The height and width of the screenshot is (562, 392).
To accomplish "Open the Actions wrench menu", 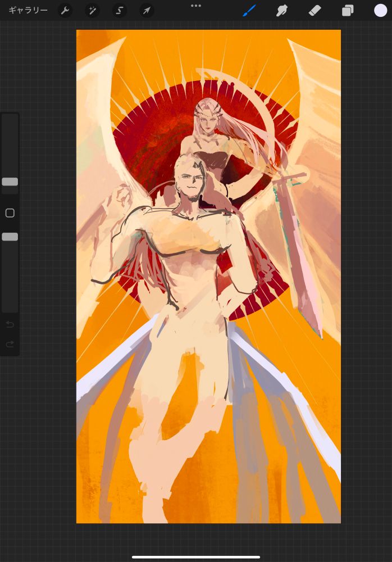I will click(65, 11).
